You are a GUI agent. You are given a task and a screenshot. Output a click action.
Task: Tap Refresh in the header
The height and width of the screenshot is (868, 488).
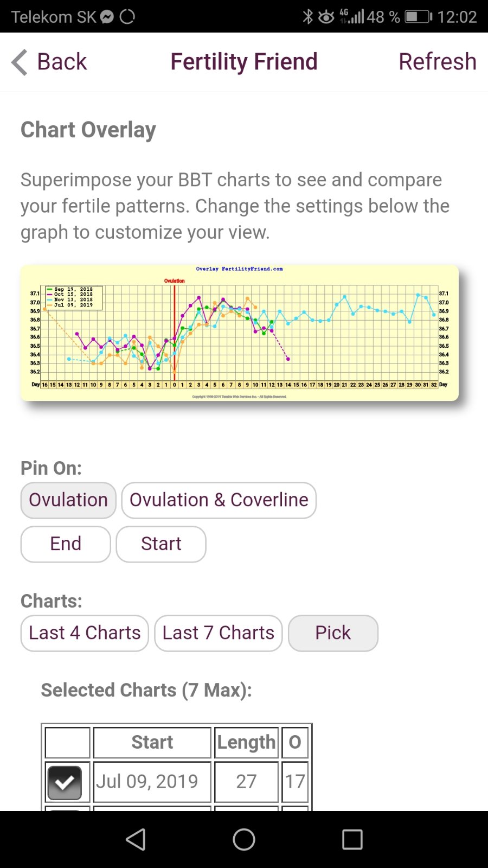coord(438,62)
